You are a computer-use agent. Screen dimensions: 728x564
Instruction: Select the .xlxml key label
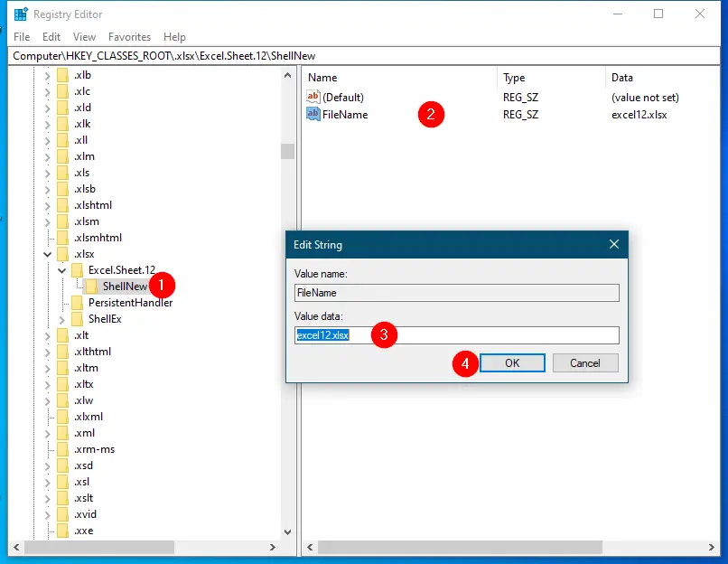pyautogui.click(x=89, y=417)
